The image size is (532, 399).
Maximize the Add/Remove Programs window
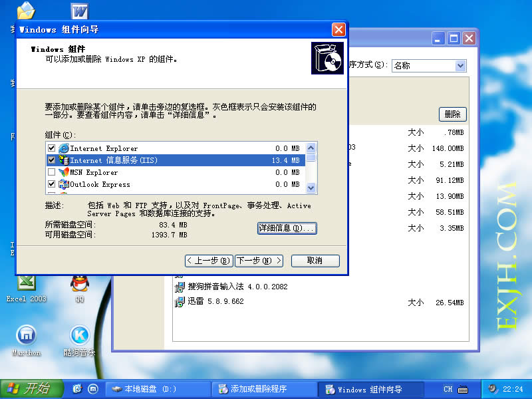454,39
